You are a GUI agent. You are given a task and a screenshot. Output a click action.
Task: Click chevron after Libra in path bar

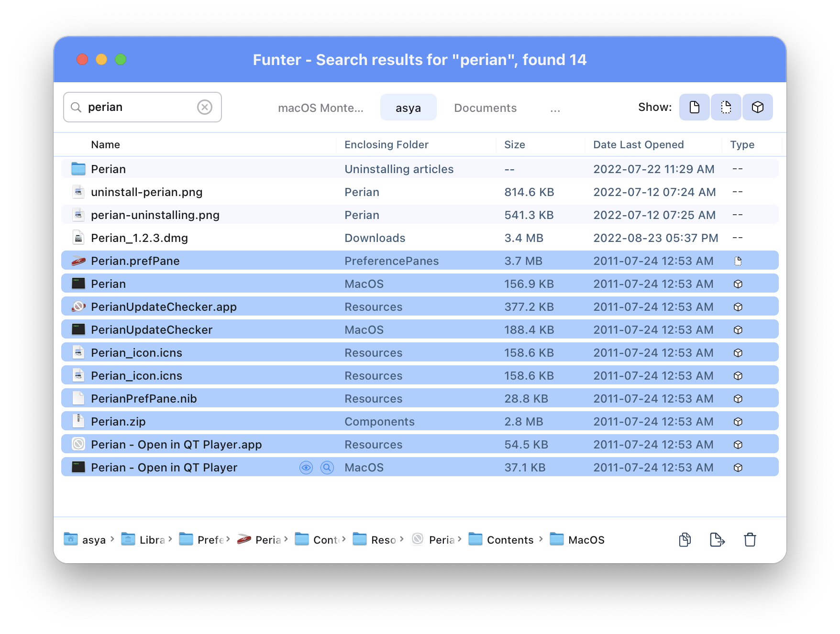(x=170, y=539)
